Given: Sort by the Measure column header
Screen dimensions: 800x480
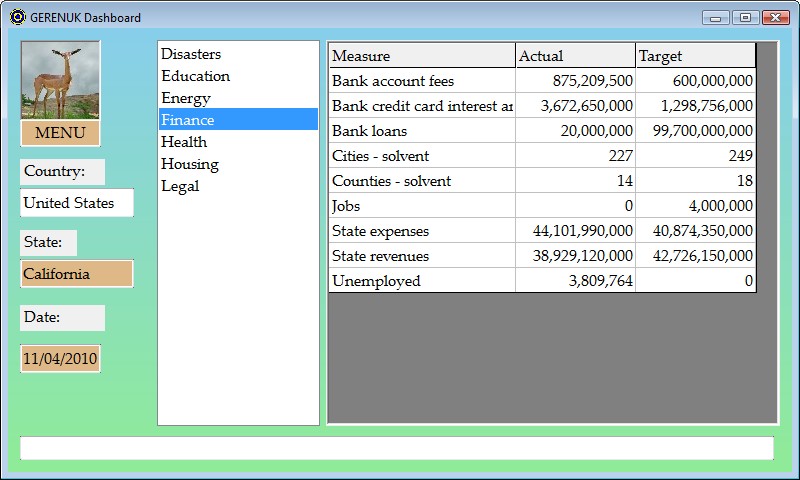Looking at the screenshot, I should (x=421, y=56).
